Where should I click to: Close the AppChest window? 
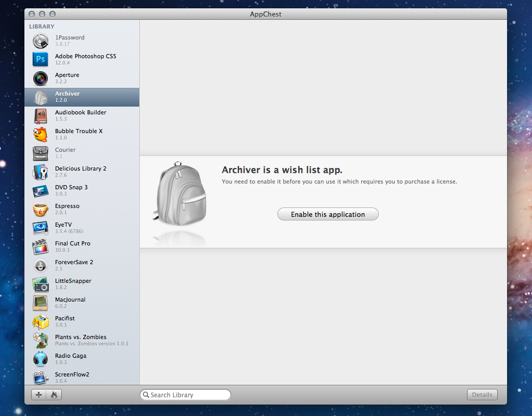(x=32, y=14)
